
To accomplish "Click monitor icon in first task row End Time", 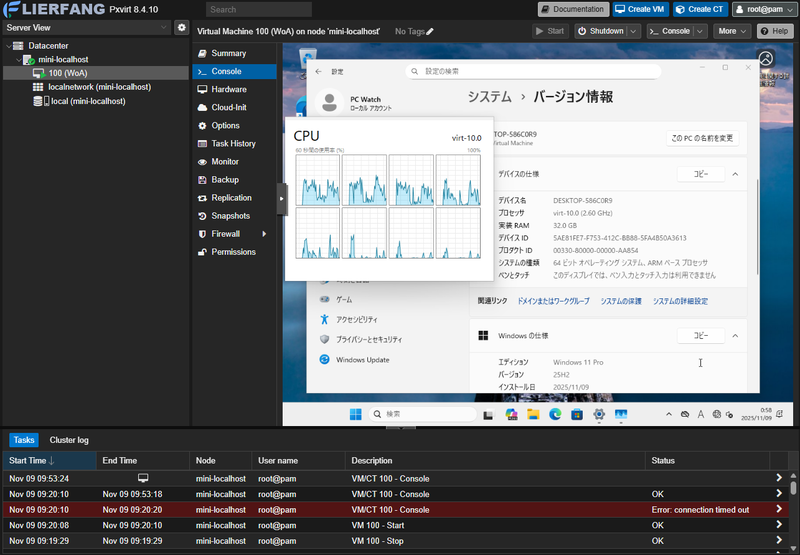I will coord(143,478).
